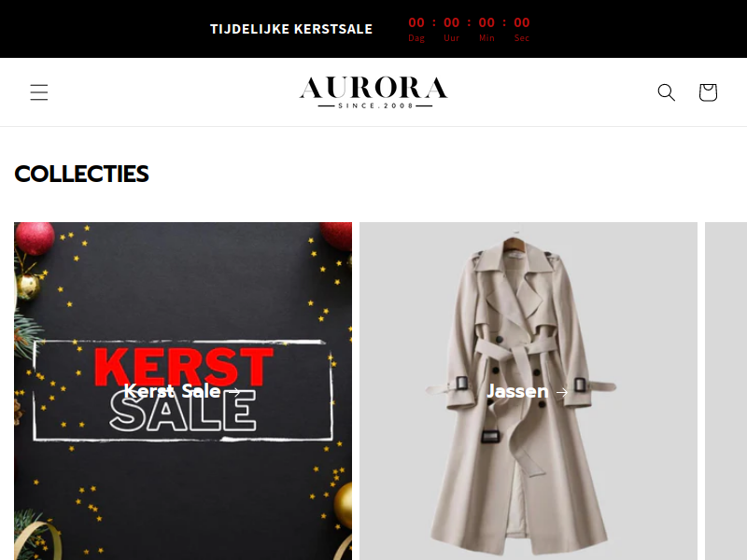Click the Sec countdown value
The width and height of the screenshot is (747, 560).
pos(522,22)
